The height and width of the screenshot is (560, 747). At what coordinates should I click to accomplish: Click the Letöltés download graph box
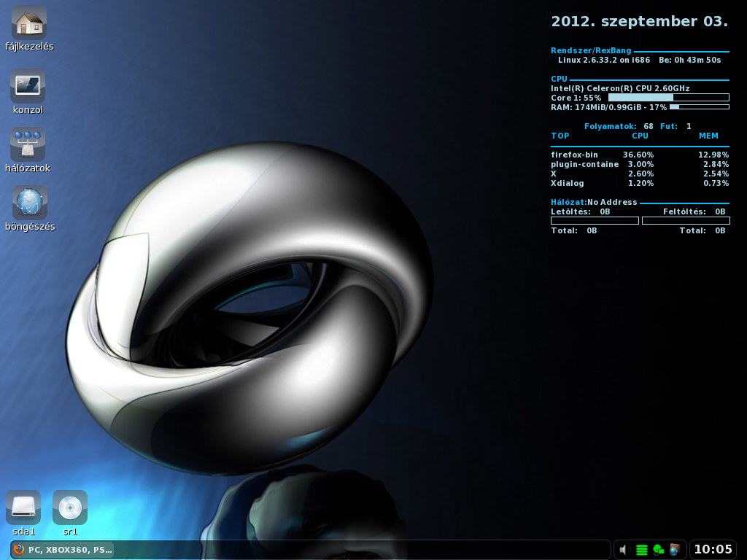595,220
